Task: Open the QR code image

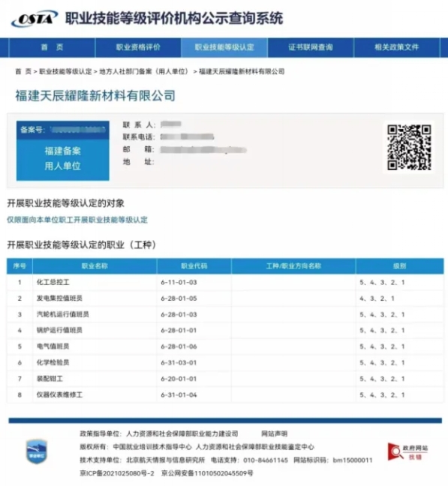Action: coord(409,148)
